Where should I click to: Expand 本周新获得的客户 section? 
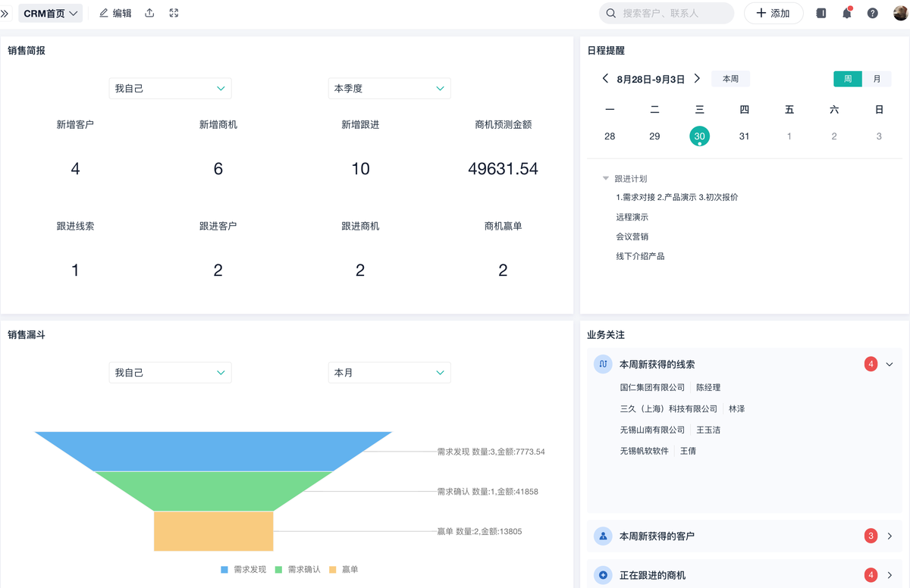(x=890, y=536)
